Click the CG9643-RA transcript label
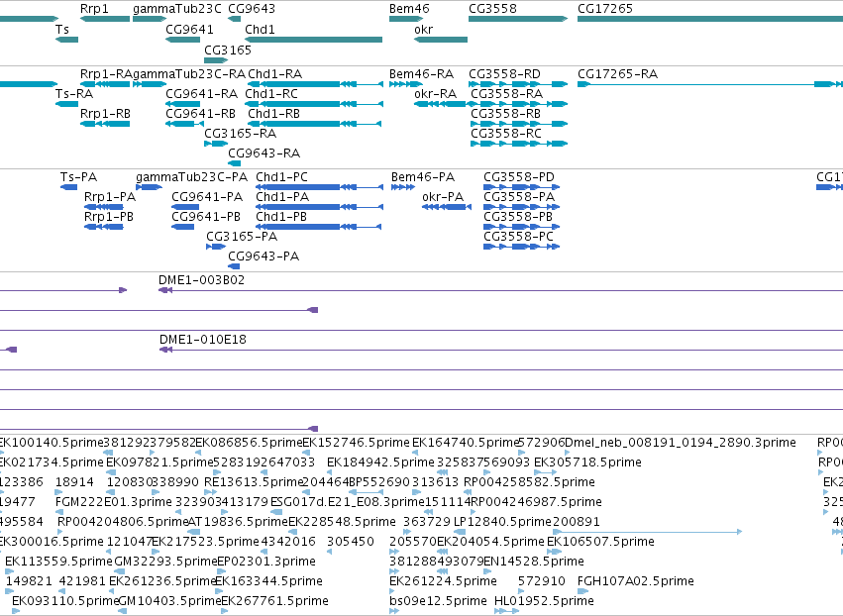The image size is (843, 616). coord(263,154)
